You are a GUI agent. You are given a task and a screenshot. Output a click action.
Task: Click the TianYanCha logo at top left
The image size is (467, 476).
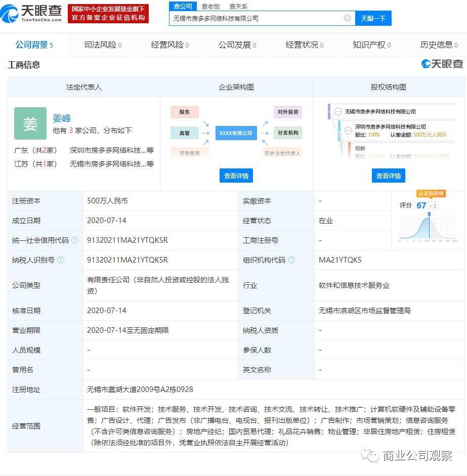click(31, 14)
